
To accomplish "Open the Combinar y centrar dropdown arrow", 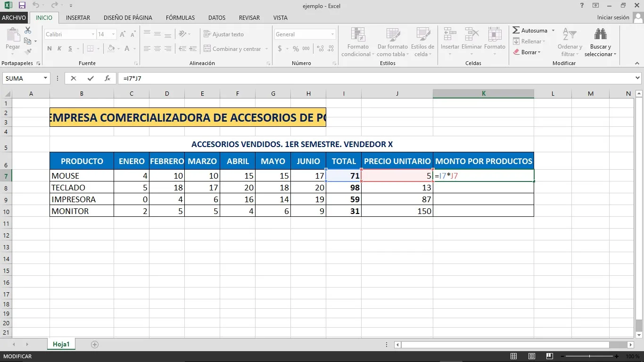I will (267, 49).
